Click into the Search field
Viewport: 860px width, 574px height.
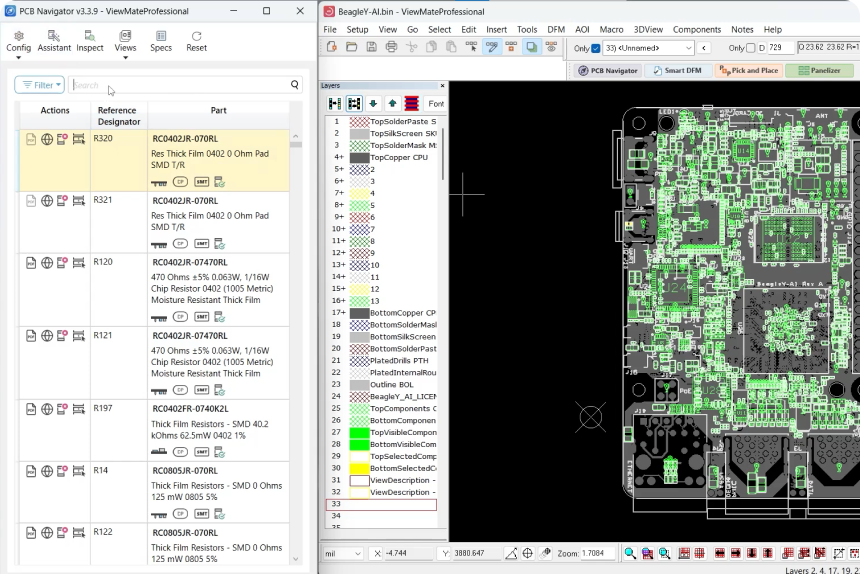pos(181,85)
